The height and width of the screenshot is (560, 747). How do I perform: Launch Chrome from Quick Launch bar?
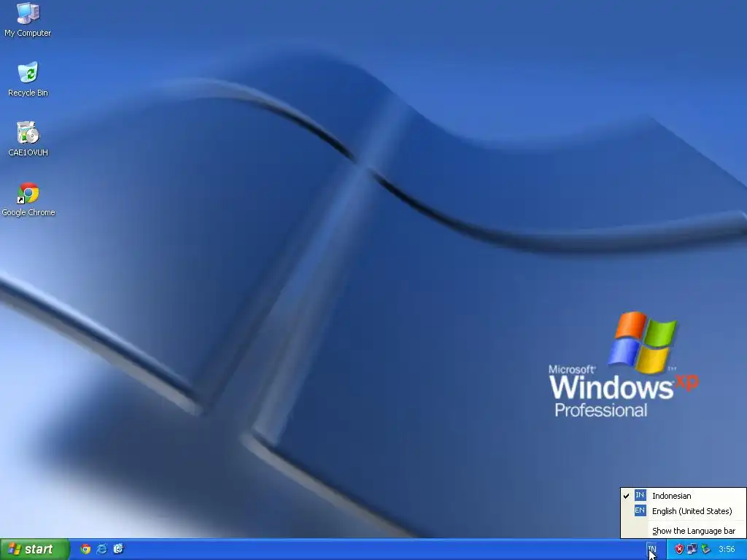(x=86, y=549)
